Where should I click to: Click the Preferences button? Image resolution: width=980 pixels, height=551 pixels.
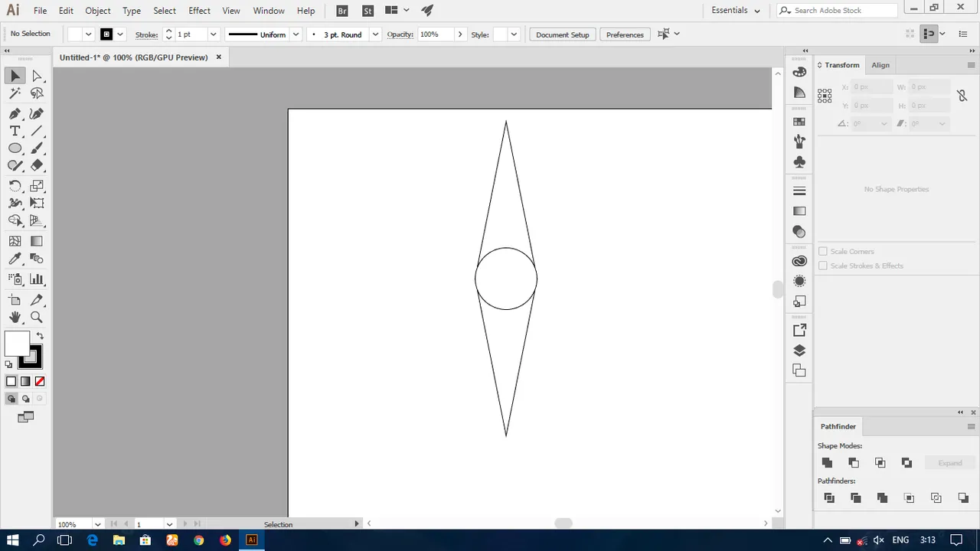point(625,34)
